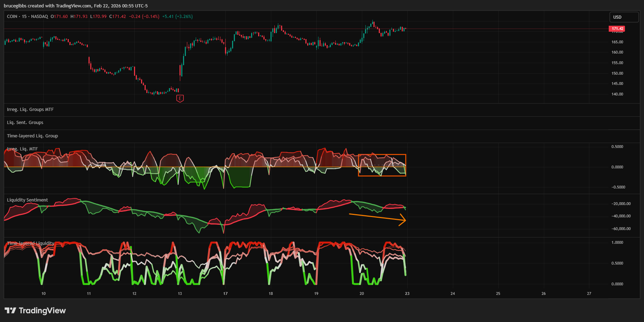Viewport: 644px width, 322px height.
Task: Click the Time-layered Liquidity indicator label
Action: pos(31,243)
